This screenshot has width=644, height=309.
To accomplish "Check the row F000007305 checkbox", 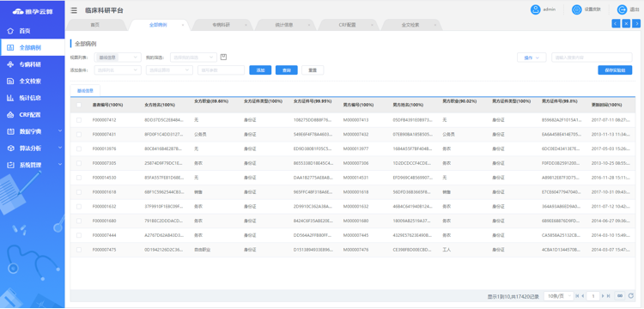I will tap(79, 163).
